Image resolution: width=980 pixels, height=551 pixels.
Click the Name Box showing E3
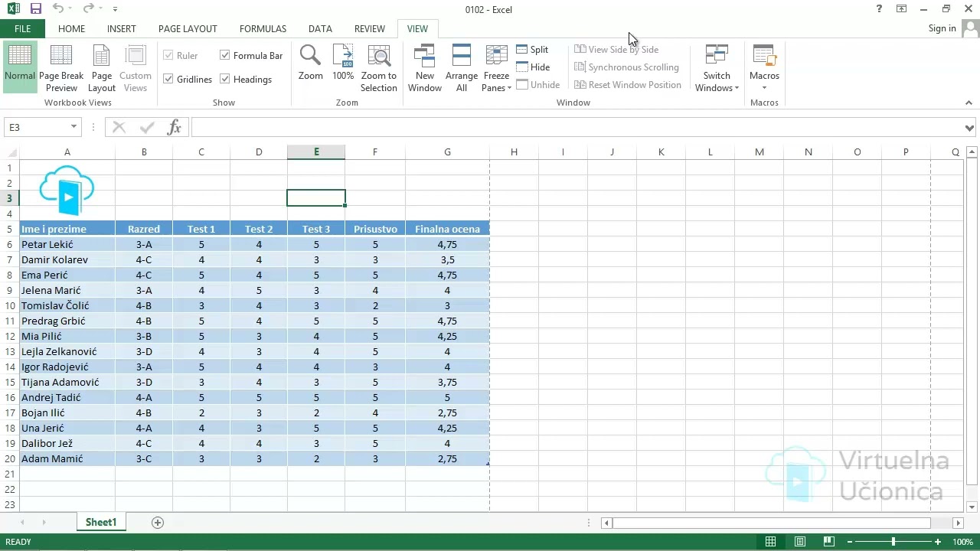pyautogui.click(x=37, y=127)
